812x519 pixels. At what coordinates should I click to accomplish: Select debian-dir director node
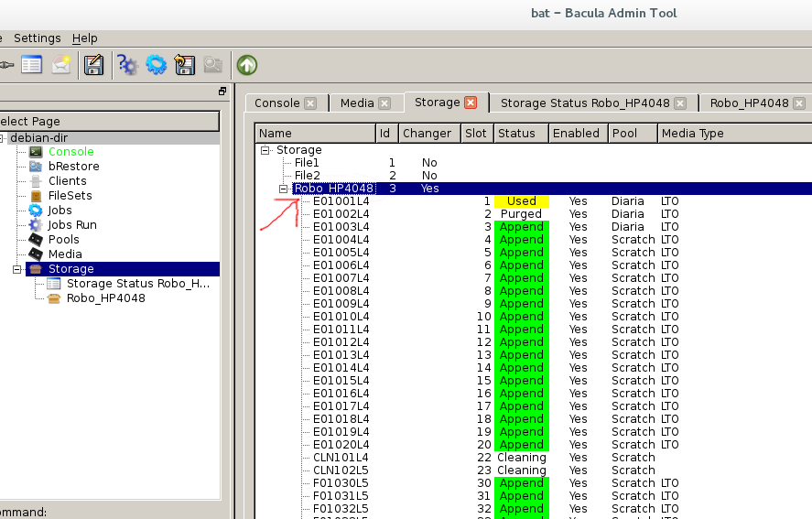(38, 138)
